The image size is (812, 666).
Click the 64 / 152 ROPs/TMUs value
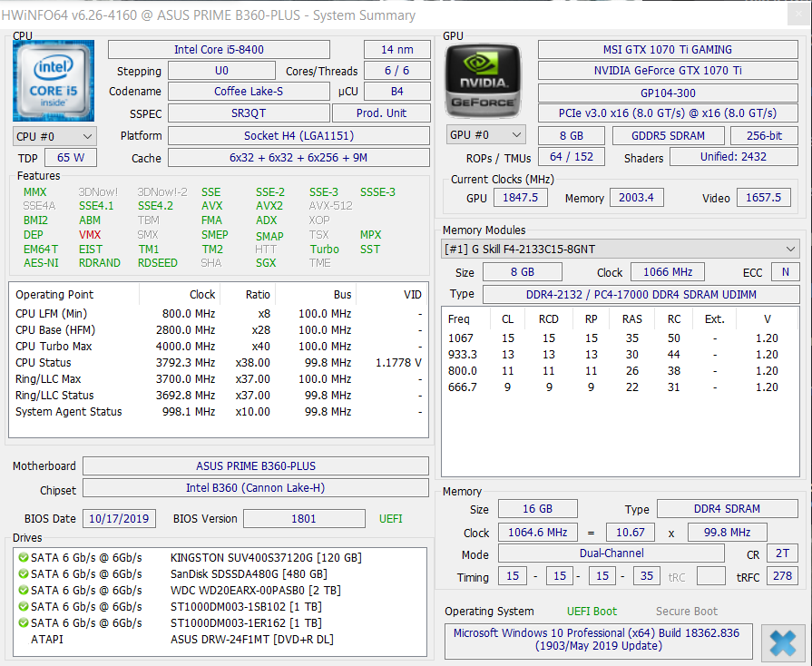[572, 157]
